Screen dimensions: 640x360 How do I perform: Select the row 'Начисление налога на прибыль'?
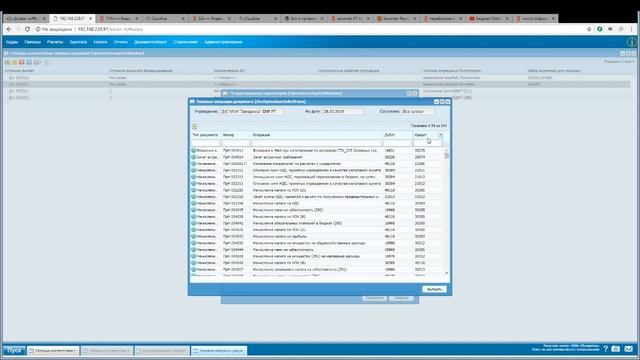(x=318, y=236)
